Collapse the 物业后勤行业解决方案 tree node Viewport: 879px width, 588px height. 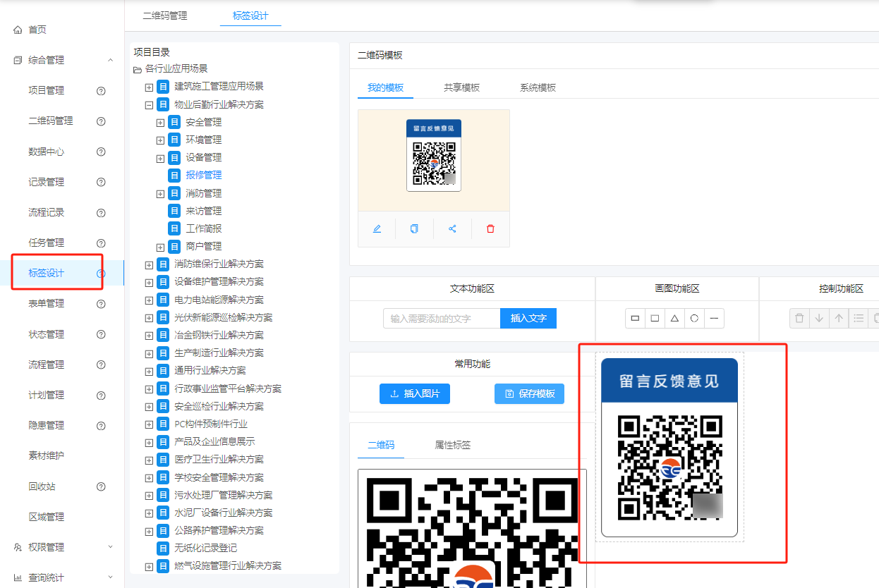tap(149, 105)
